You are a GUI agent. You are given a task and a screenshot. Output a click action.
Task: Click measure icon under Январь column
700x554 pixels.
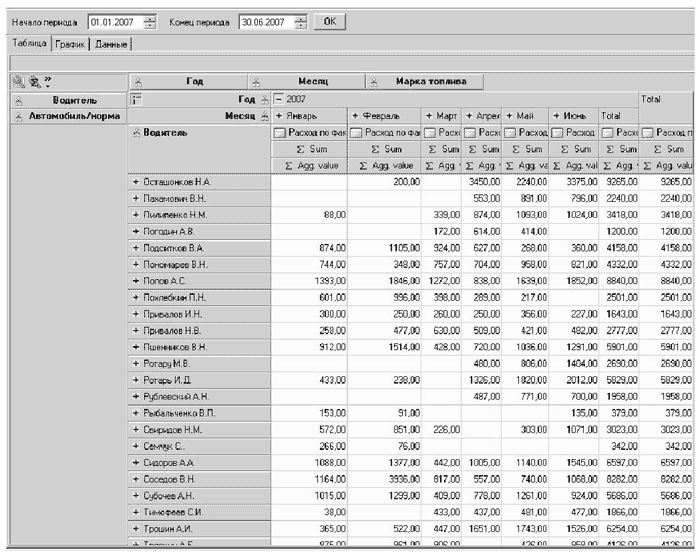[x=279, y=133]
